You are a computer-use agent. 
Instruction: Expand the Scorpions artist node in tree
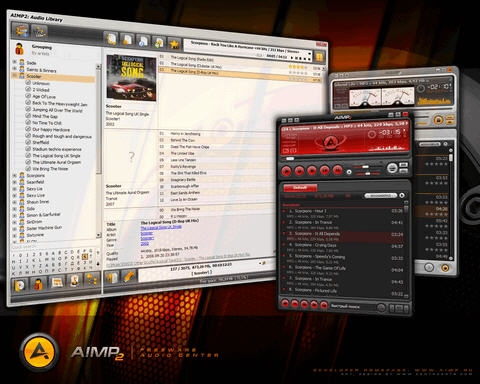pyautogui.click(x=15, y=175)
